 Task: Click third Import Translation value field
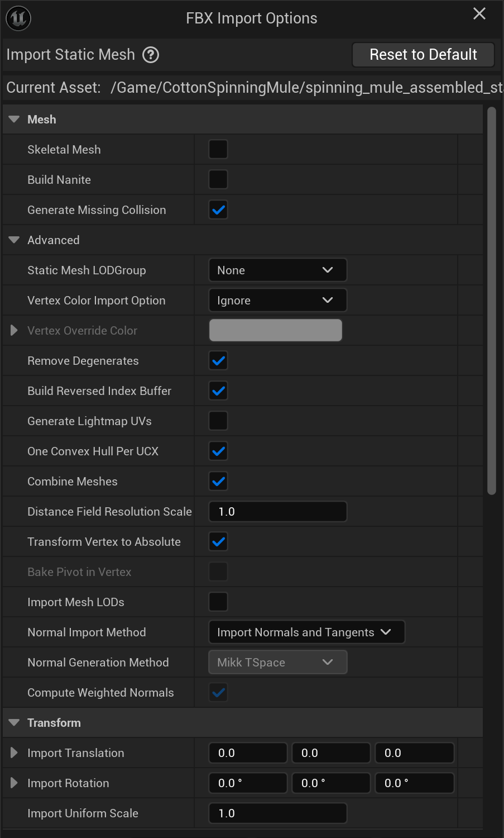(415, 753)
